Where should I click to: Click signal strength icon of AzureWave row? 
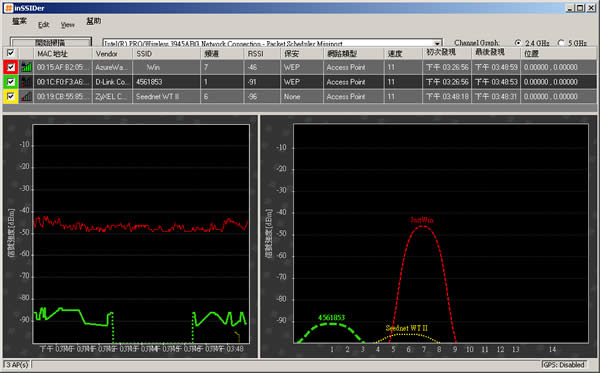pyautogui.click(x=26, y=67)
